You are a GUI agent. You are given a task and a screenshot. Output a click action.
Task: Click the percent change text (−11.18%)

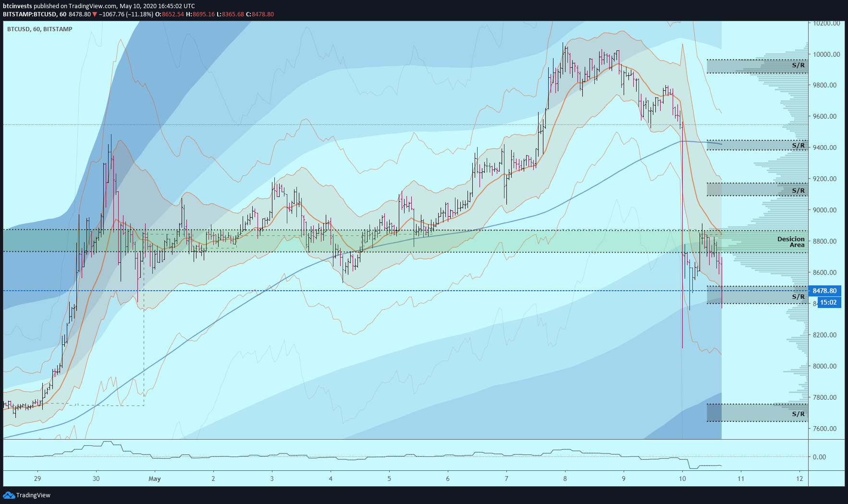click(x=140, y=14)
